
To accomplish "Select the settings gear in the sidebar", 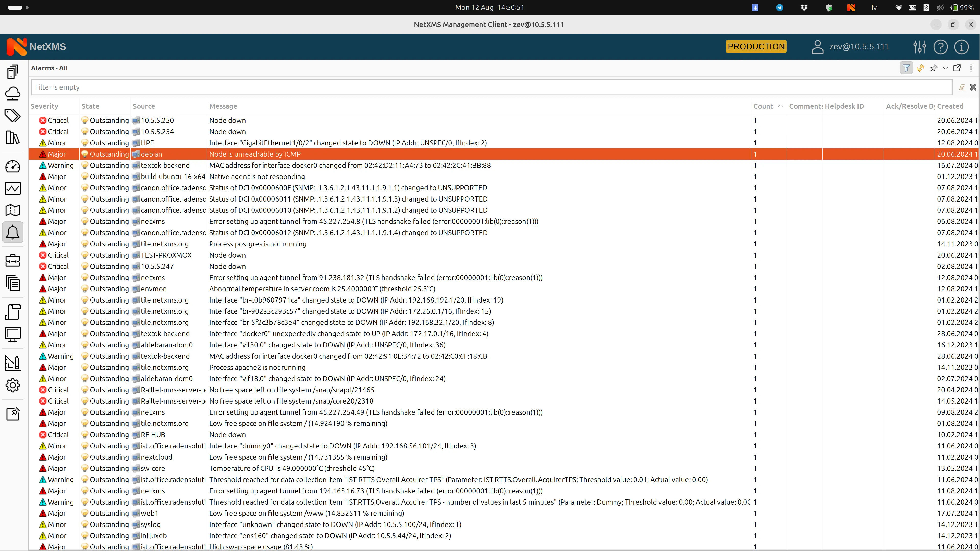I will click(x=13, y=385).
